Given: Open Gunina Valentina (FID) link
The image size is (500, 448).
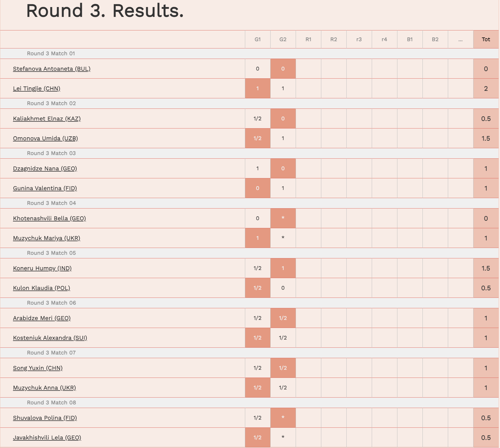Looking at the screenshot, I should pyautogui.click(x=45, y=188).
